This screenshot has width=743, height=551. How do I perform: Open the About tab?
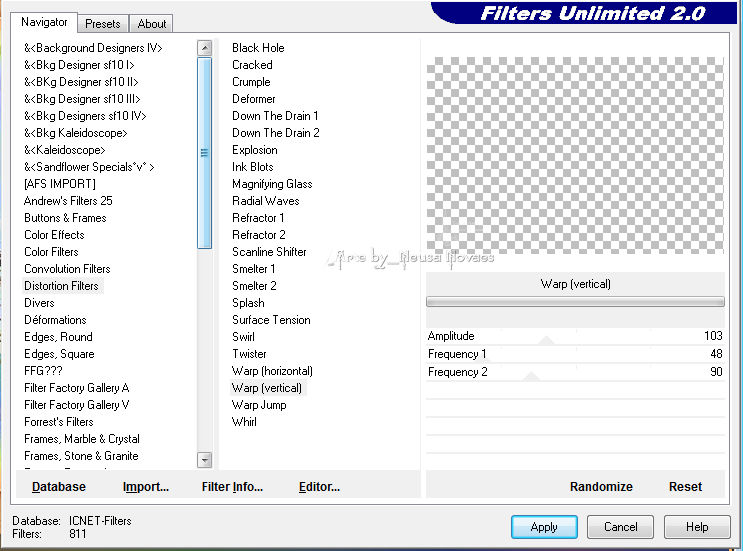152,24
